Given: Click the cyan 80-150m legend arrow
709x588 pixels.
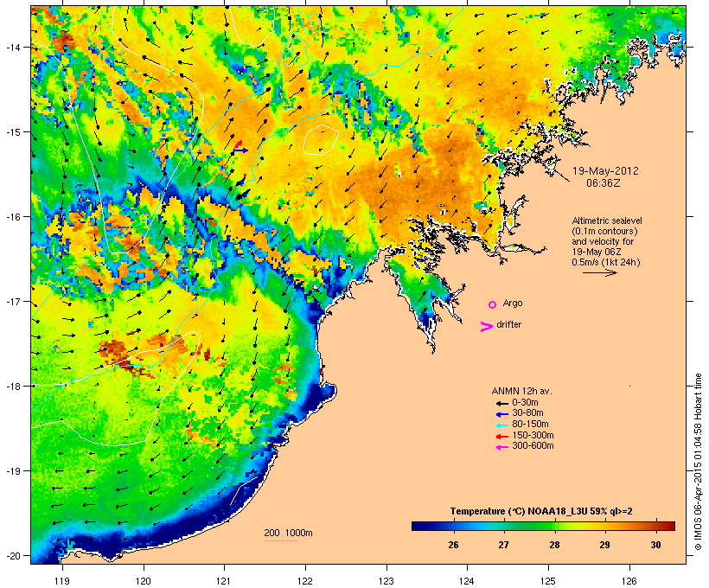Looking at the screenshot, I should (501, 425).
